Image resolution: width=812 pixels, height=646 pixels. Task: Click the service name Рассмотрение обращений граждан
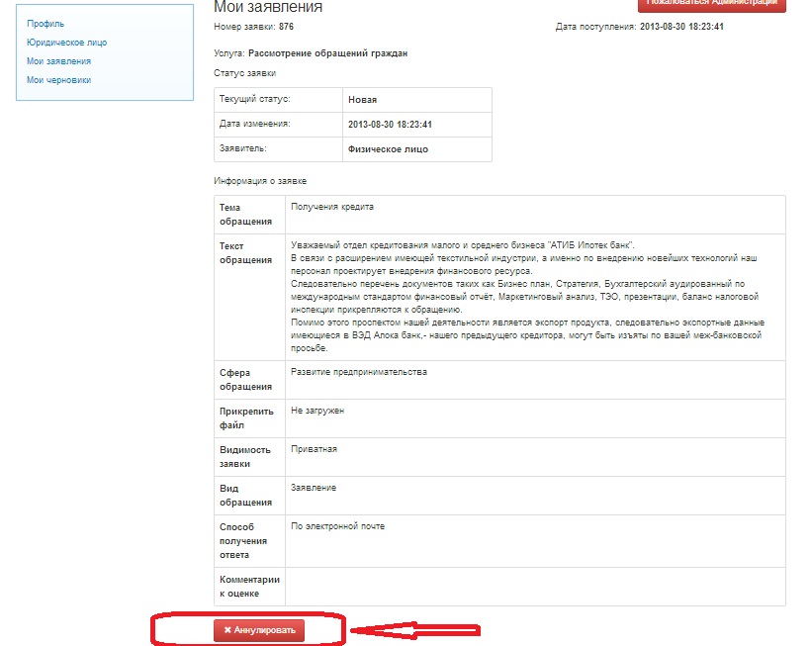327,53
